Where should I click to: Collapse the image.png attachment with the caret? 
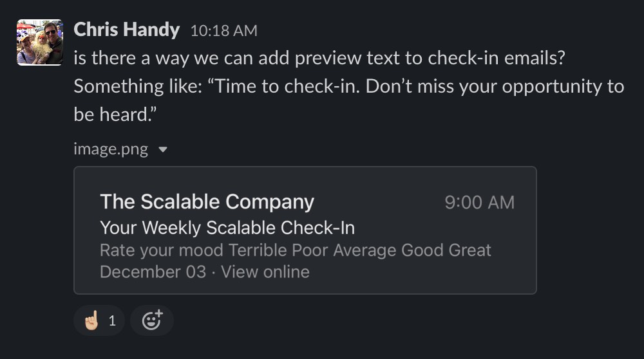[163, 149]
